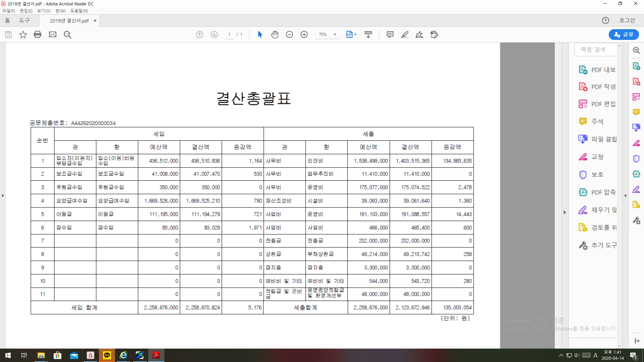Open the 75% zoom level dropdown

[335, 35]
